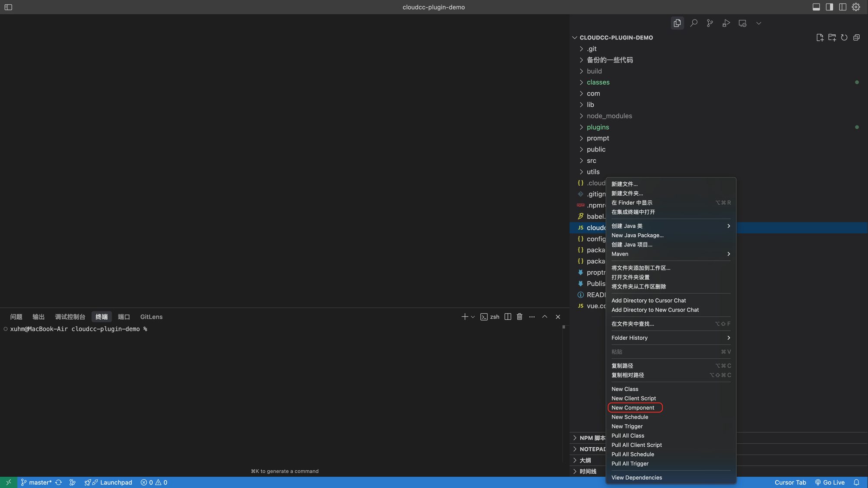Click the terminal scrollbar
This screenshot has width=868, height=488.
[x=563, y=327]
